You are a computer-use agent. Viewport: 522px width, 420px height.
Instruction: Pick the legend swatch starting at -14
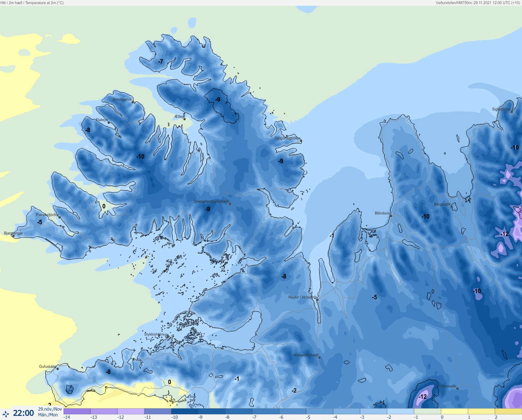click(x=77, y=411)
